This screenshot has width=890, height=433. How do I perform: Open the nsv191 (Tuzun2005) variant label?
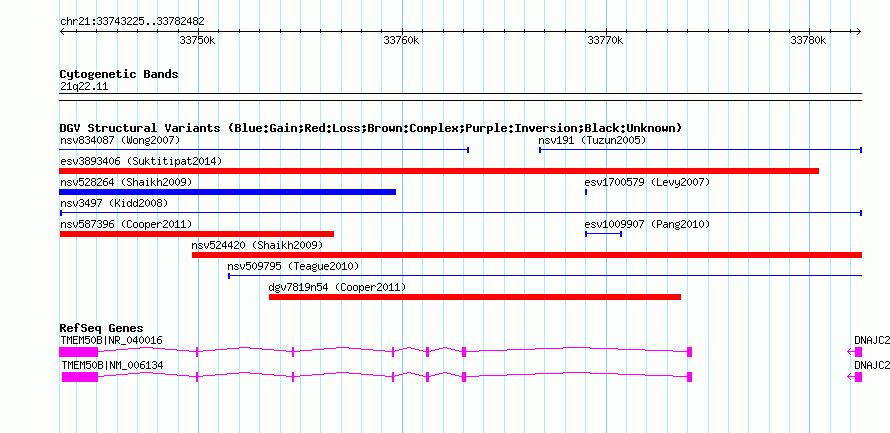(x=593, y=140)
